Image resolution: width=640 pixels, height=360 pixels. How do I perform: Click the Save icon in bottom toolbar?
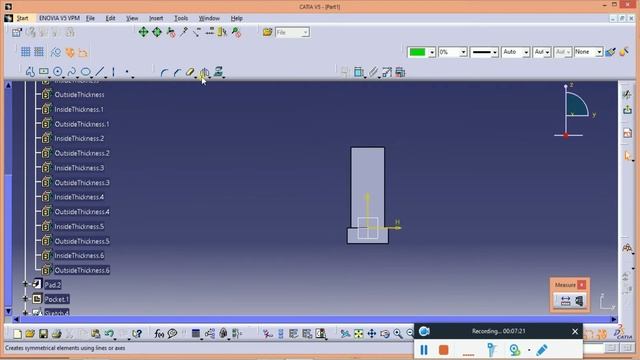pos(43,334)
